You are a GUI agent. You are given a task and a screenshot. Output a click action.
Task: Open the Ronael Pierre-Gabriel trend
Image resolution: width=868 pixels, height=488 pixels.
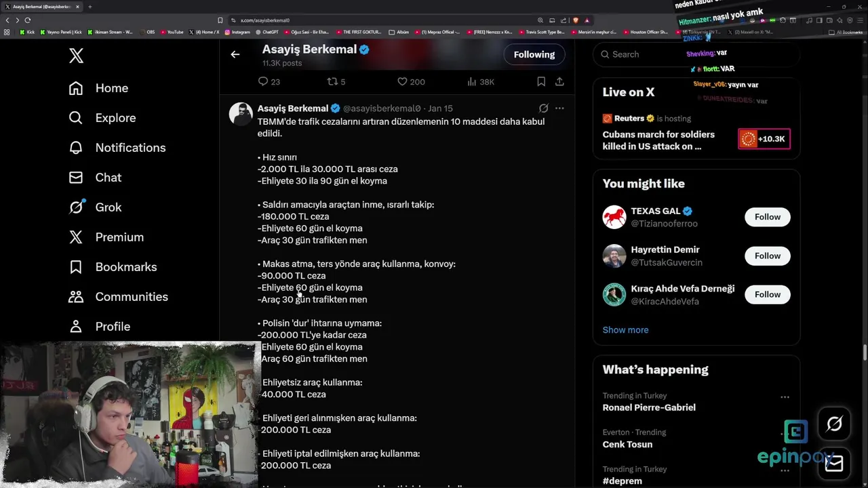click(x=649, y=407)
